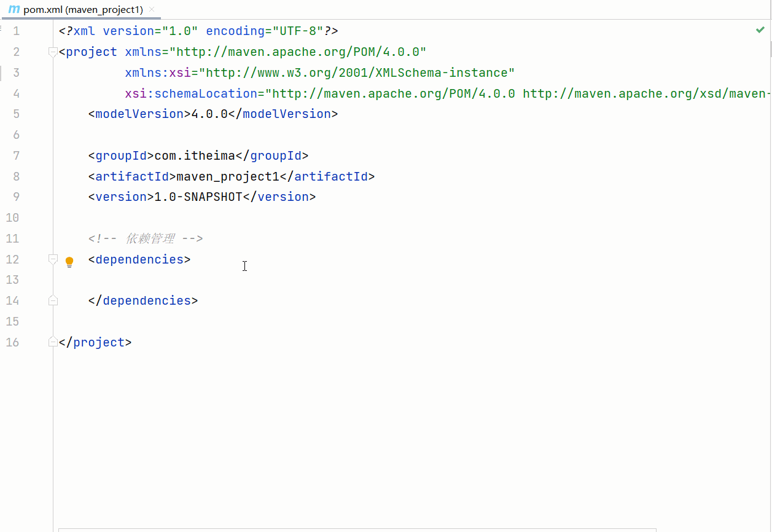772x532 pixels.
Task: Close the pom.xml editor tab
Action: point(152,10)
